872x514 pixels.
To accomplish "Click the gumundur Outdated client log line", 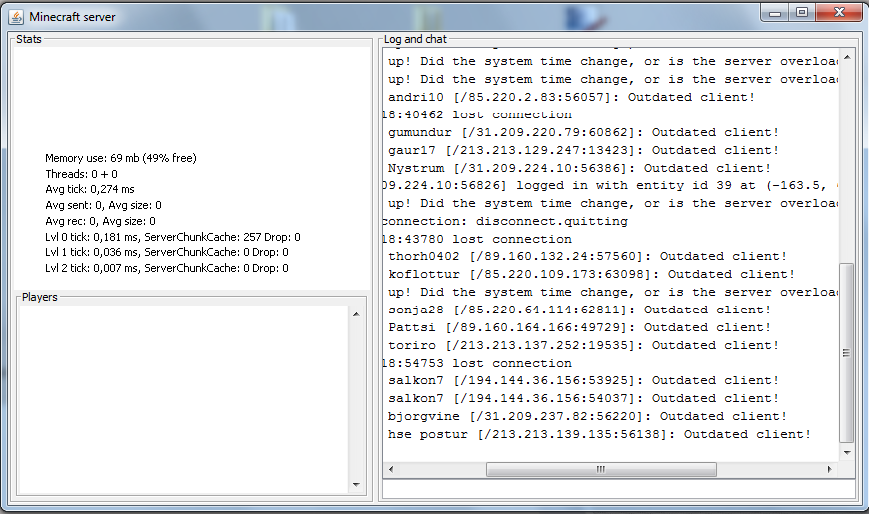I will click(583, 132).
